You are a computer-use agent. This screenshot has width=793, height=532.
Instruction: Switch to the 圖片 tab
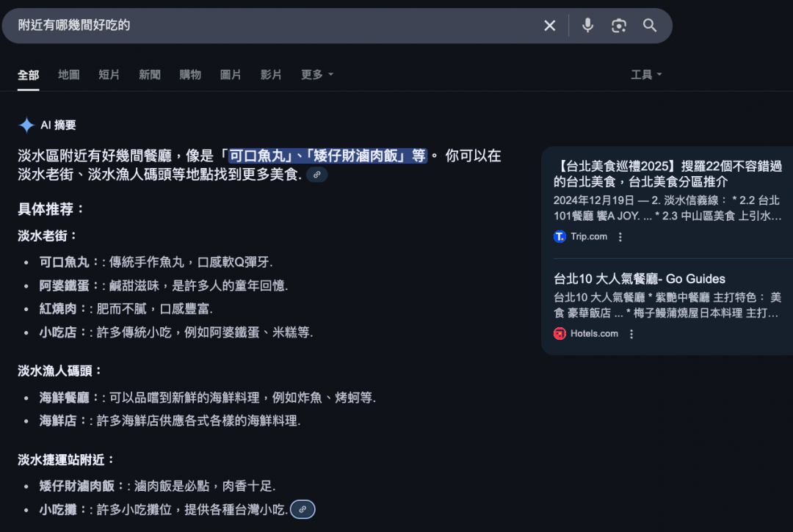[x=231, y=75]
